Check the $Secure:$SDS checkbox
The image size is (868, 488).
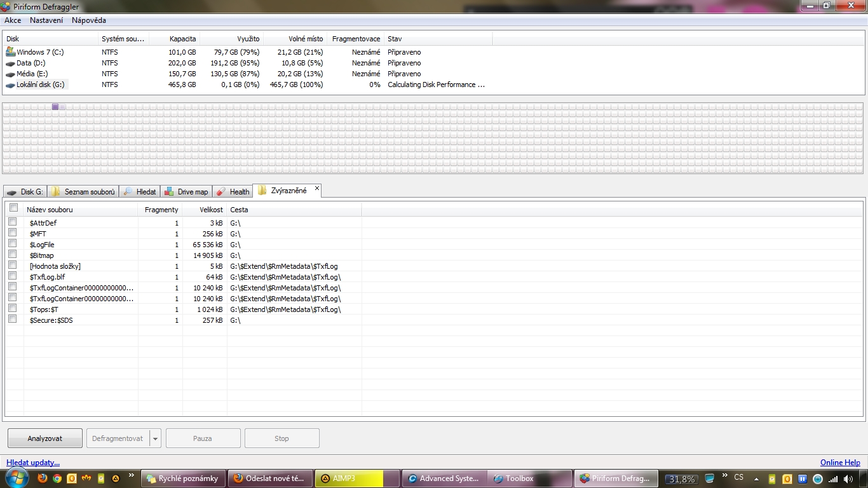[12, 319]
